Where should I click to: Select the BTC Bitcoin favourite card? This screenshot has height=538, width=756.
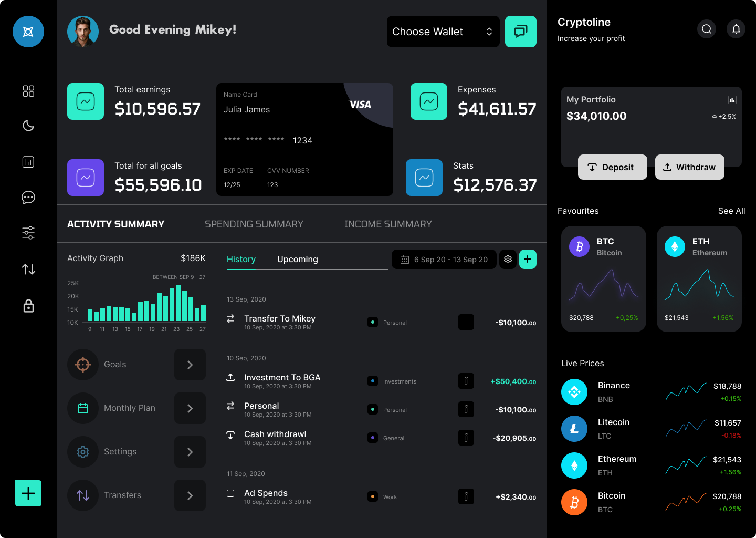pos(603,279)
